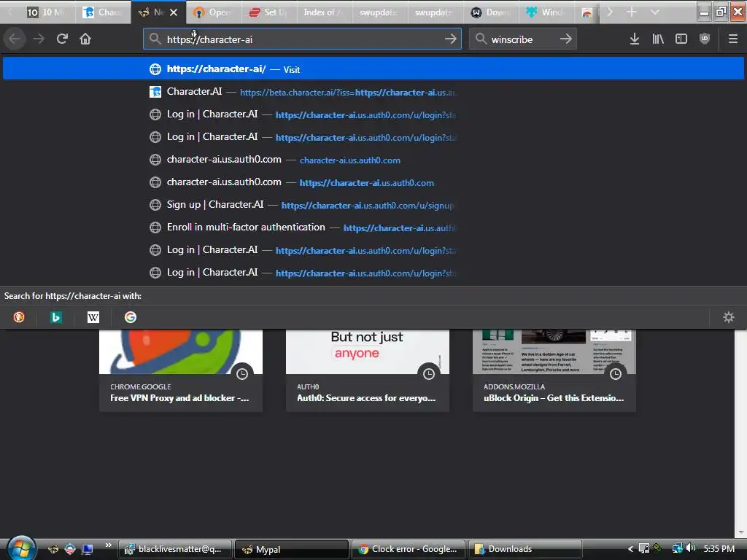Switch to the Mypal taskbar button
Viewport: 747px width, 560px height.
coord(292,549)
